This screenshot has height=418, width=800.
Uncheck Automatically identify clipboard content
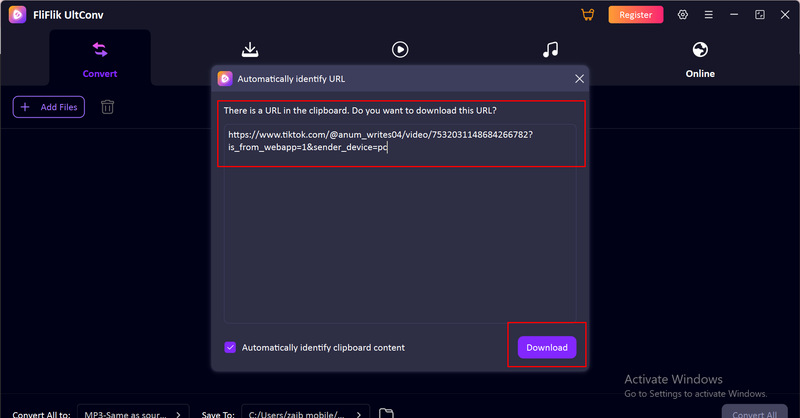pos(231,348)
